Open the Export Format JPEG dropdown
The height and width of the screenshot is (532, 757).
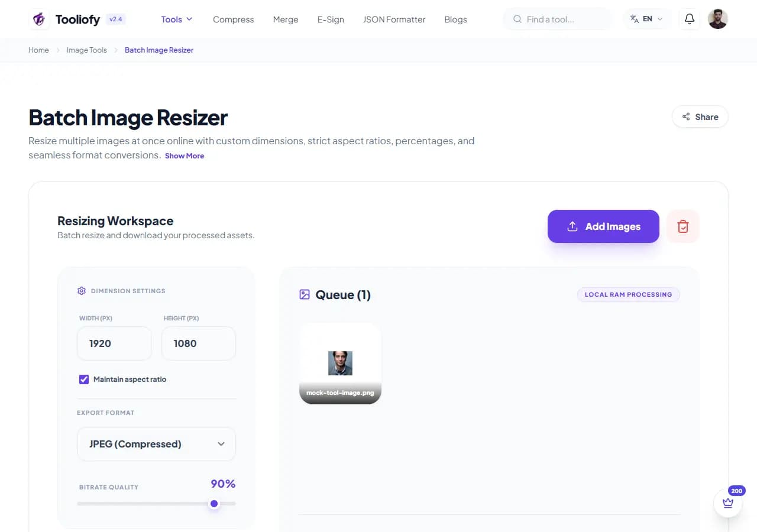(x=156, y=444)
